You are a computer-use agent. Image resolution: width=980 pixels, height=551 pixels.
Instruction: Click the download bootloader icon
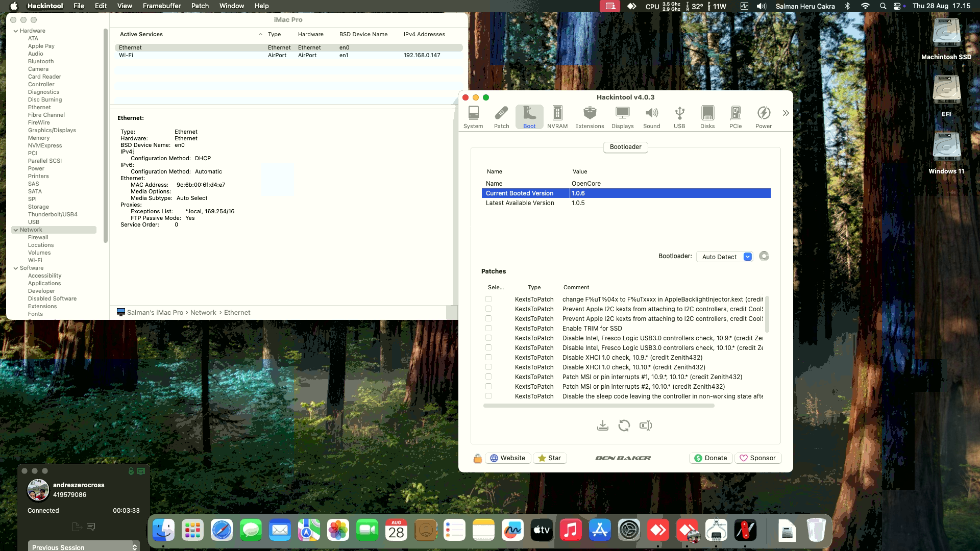(x=602, y=425)
